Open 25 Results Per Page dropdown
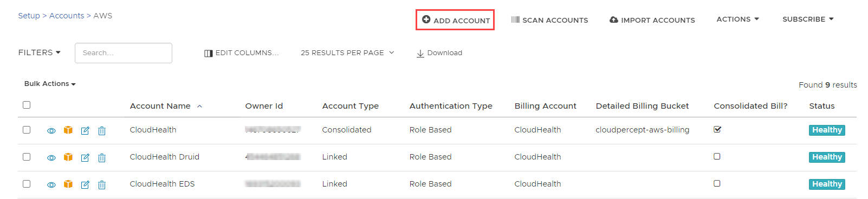 pyautogui.click(x=347, y=52)
